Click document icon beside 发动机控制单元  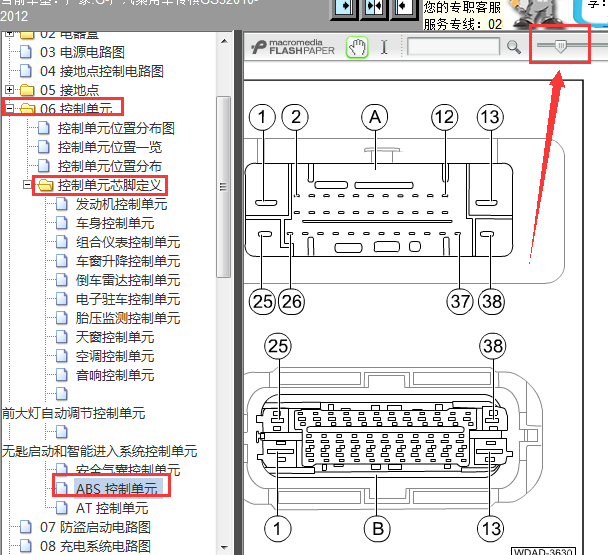(x=62, y=204)
